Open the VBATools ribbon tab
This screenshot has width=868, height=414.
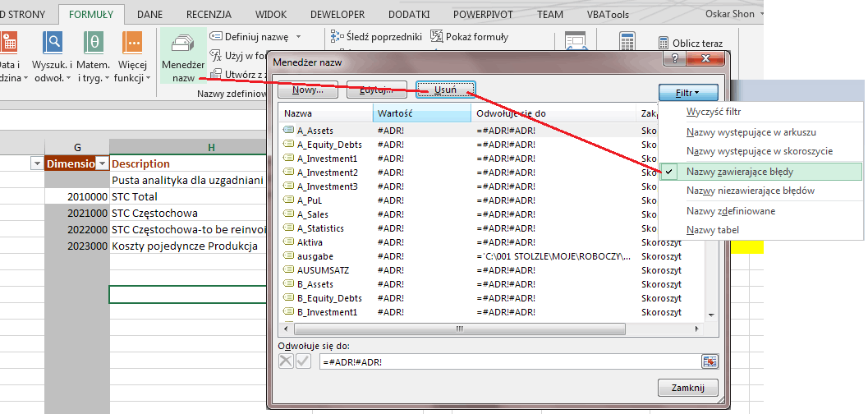[608, 15]
